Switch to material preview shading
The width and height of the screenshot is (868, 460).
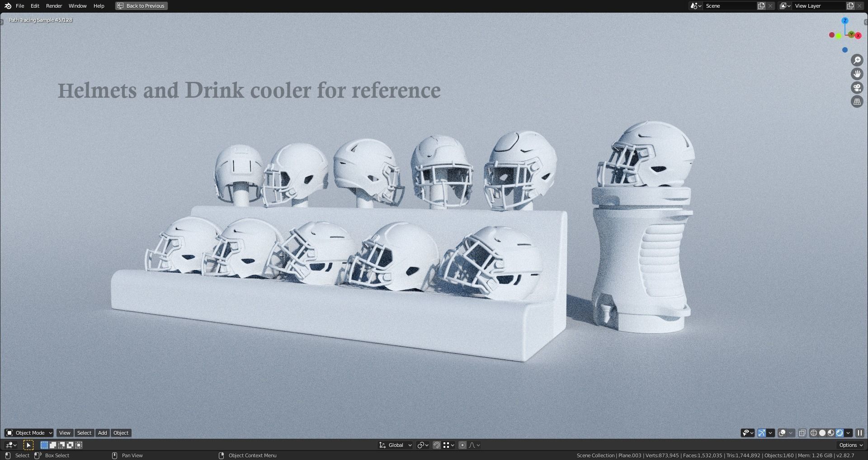[x=831, y=433]
